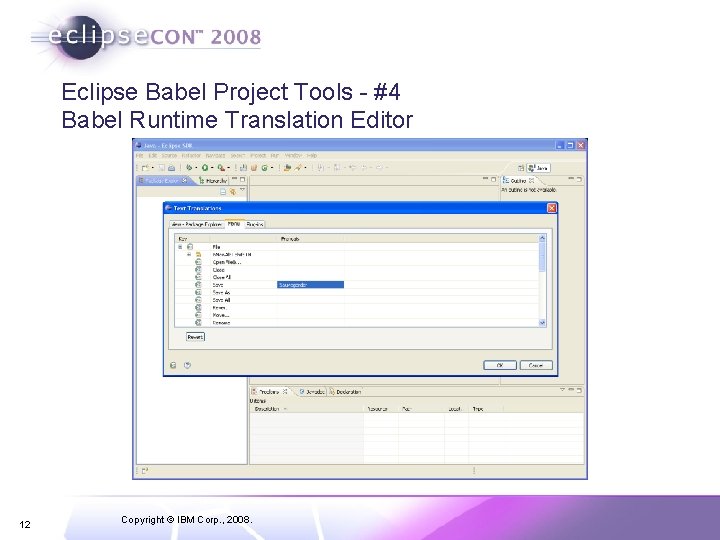This screenshot has width=720, height=540.
Task: Click the dialog table scroll-up arrow
Action: (x=542, y=238)
